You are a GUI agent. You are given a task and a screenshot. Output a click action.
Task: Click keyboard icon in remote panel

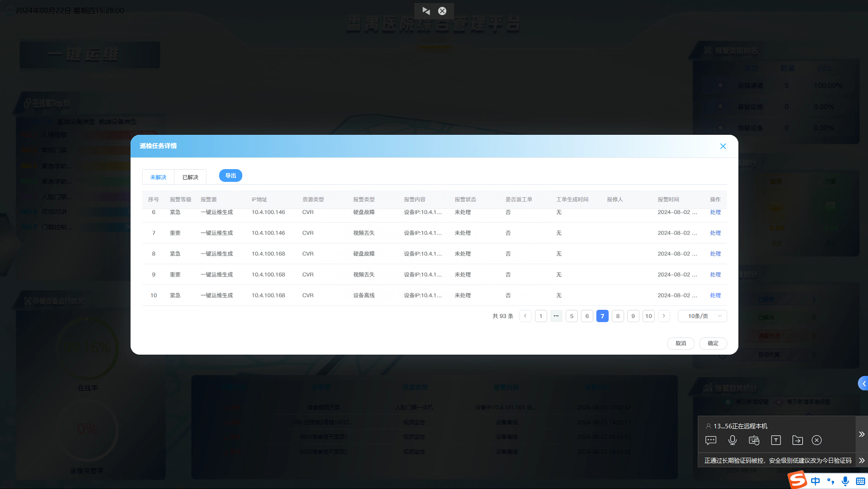[754, 440]
